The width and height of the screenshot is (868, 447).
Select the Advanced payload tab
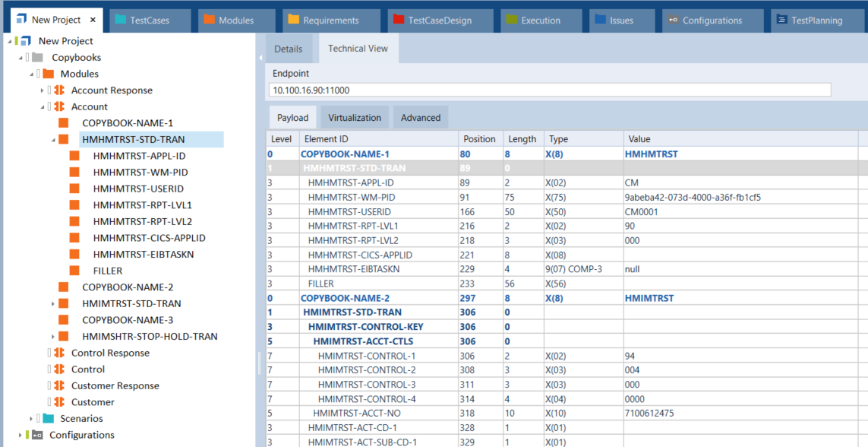tap(420, 118)
